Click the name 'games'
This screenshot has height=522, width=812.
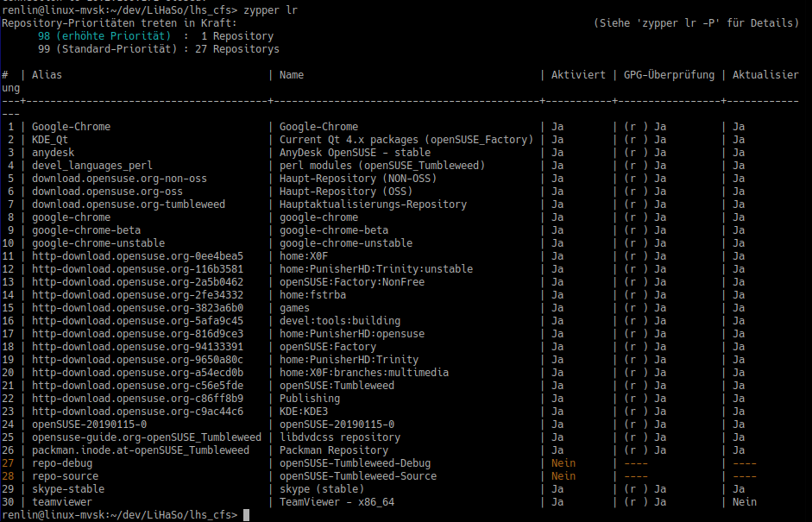pos(294,308)
